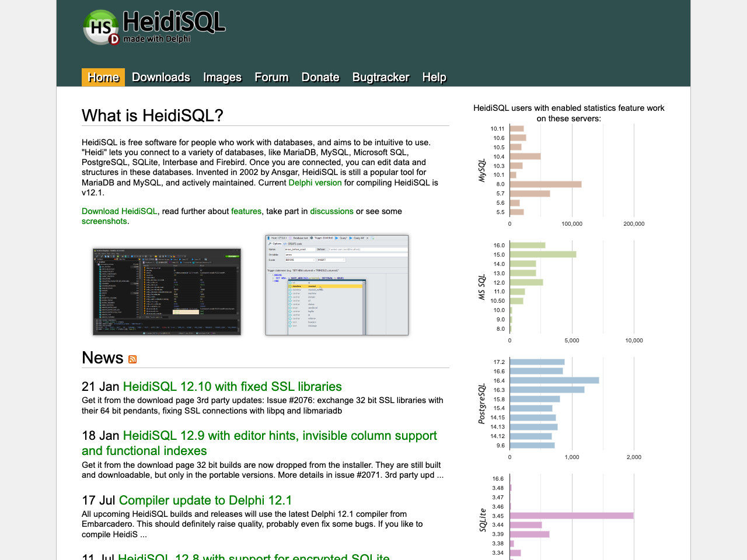Click the 'PostgreSQL' axis label
747x560 pixels.
(x=482, y=404)
